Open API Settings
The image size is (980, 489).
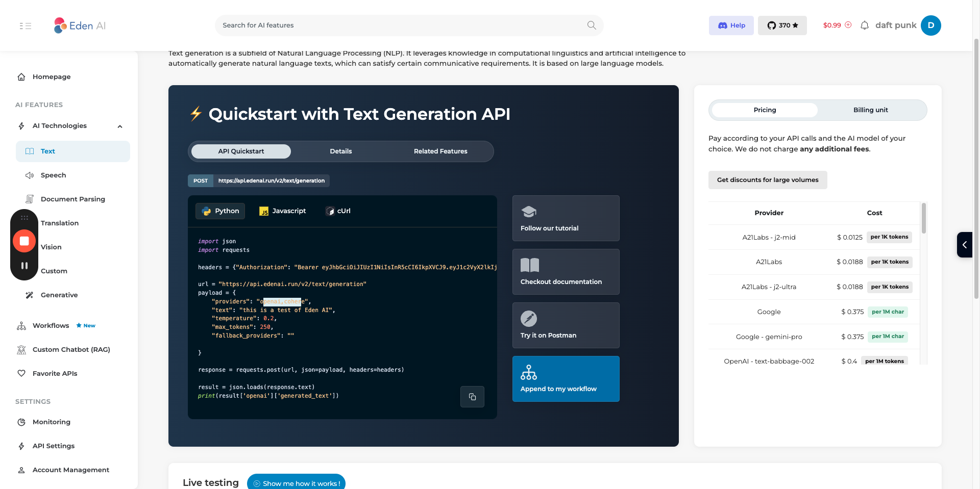tap(53, 446)
